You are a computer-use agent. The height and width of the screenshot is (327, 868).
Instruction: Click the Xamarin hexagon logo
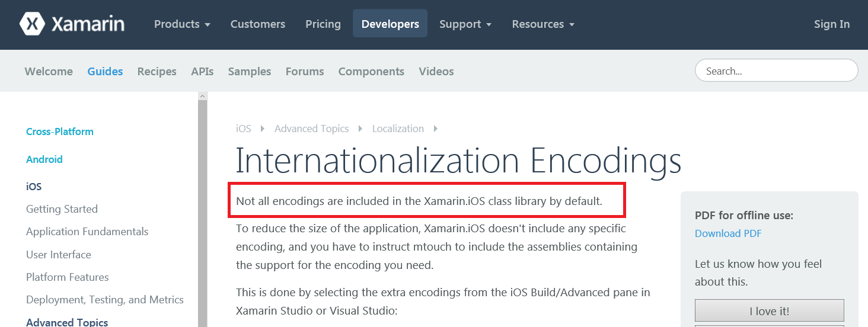[x=32, y=24]
